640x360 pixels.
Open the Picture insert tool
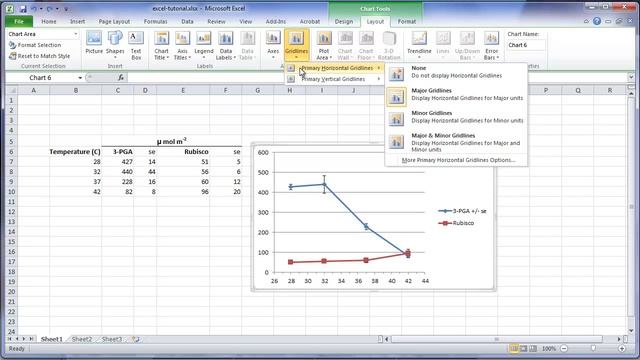click(94, 43)
